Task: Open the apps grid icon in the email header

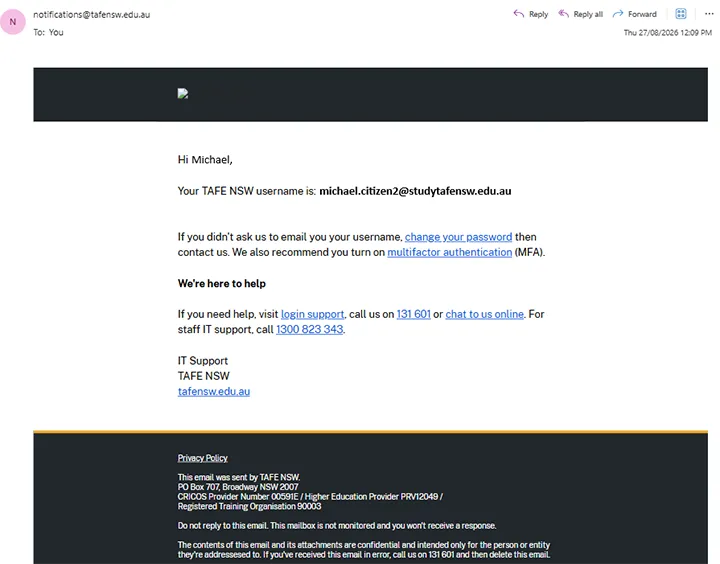Action: coord(681,14)
